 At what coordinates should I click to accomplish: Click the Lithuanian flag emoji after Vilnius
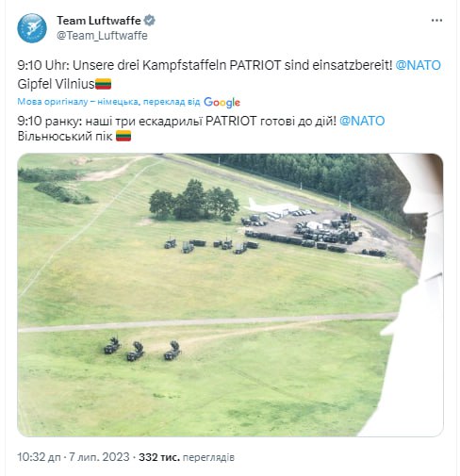pos(104,84)
